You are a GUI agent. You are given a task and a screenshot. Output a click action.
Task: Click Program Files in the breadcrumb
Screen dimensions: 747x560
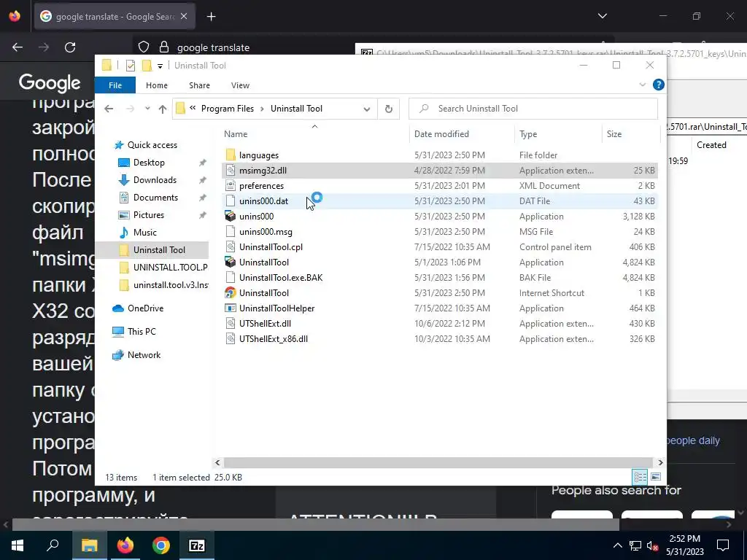point(228,109)
